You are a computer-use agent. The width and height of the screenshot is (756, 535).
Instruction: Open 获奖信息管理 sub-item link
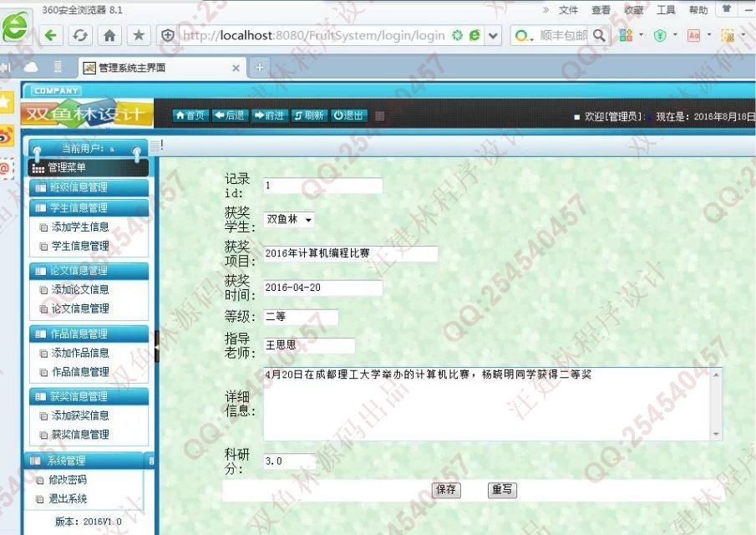pyautogui.click(x=80, y=435)
